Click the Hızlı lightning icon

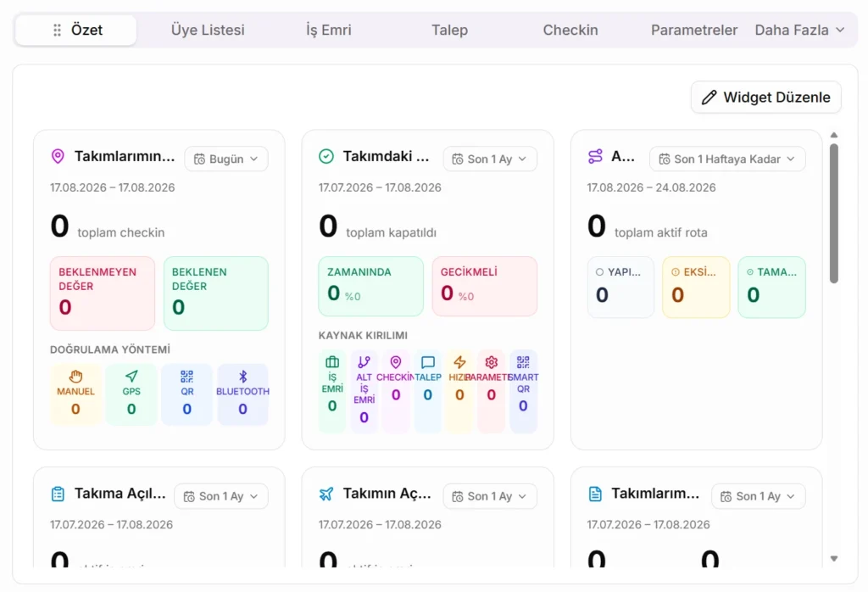pos(459,362)
